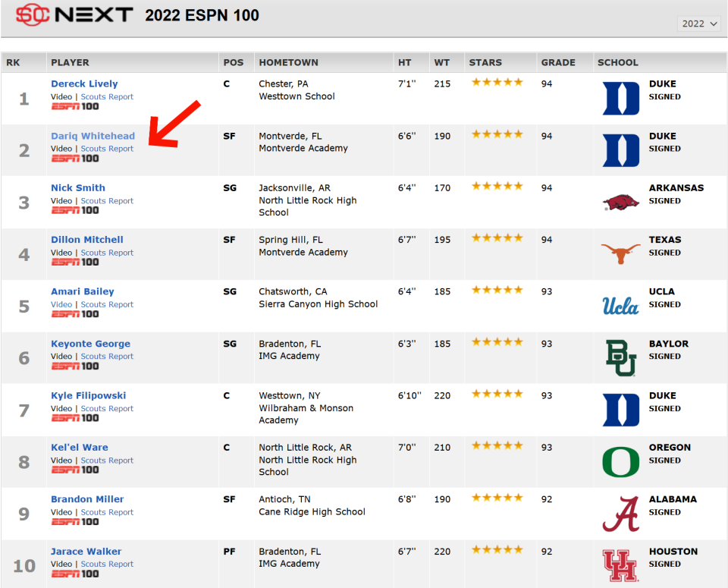Watch Video for Amari Bailey
This screenshot has height=588, width=728.
pyautogui.click(x=61, y=305)
